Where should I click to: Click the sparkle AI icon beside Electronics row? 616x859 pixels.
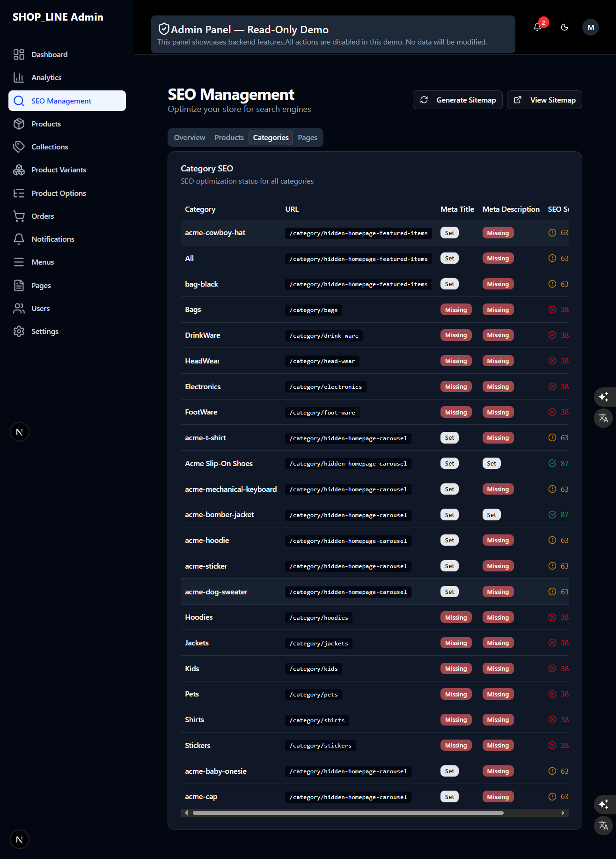[603, 397]
